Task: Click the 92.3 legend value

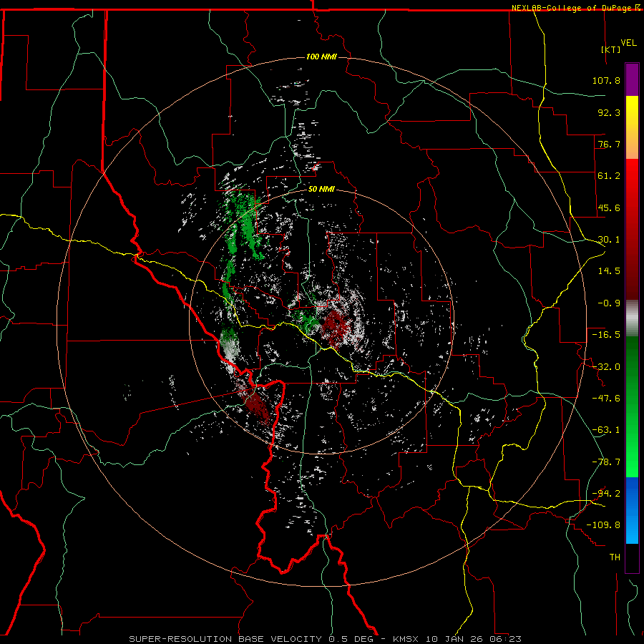Action: (609, 112)
